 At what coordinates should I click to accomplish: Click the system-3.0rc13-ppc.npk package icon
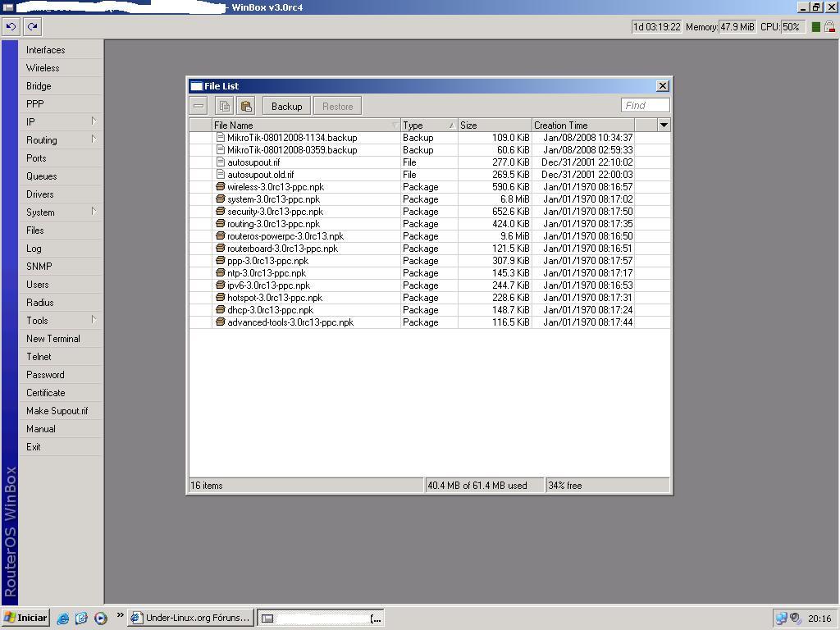coord(220,199)
